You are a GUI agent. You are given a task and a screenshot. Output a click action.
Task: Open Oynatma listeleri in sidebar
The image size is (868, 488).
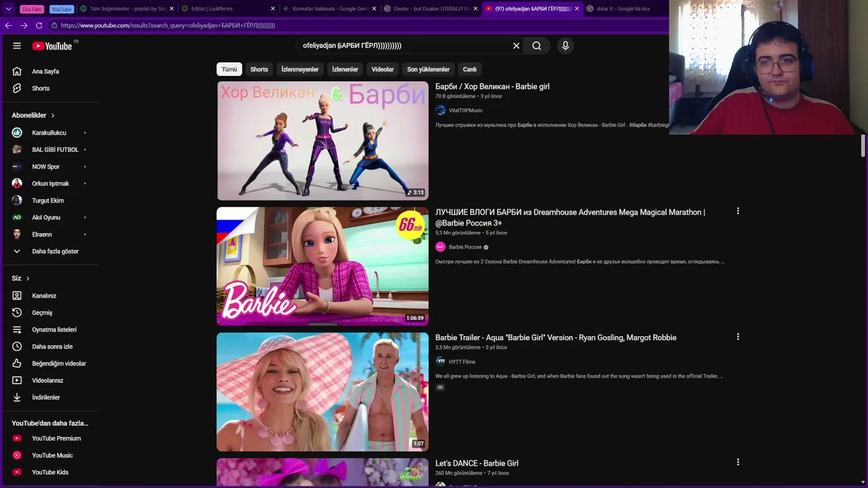pos(54,330)
